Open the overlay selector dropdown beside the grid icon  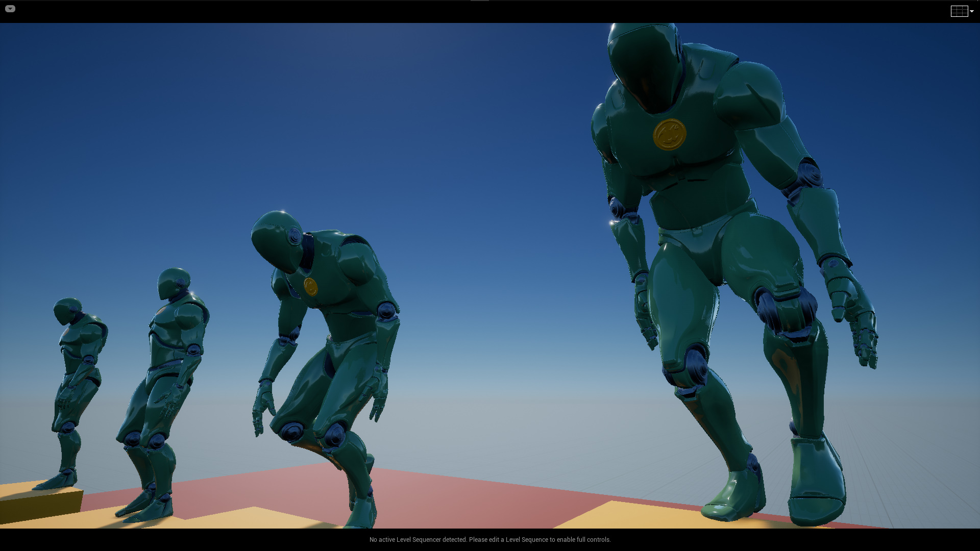coord(971,11)
